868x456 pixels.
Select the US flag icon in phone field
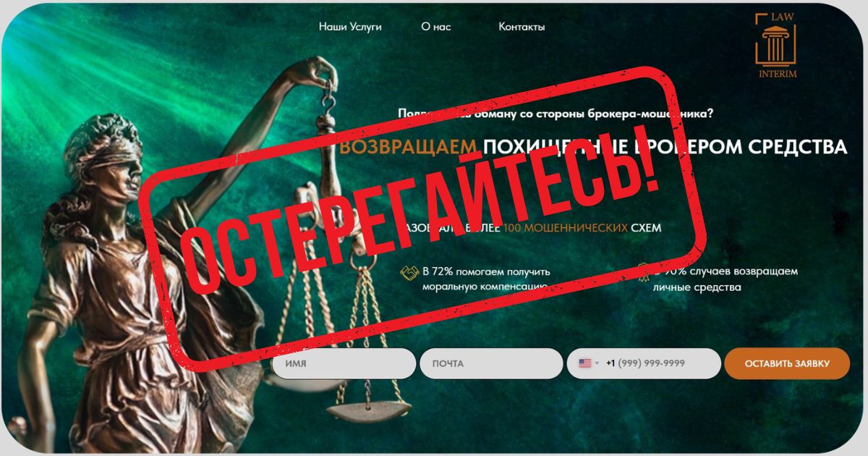point(585,363)
